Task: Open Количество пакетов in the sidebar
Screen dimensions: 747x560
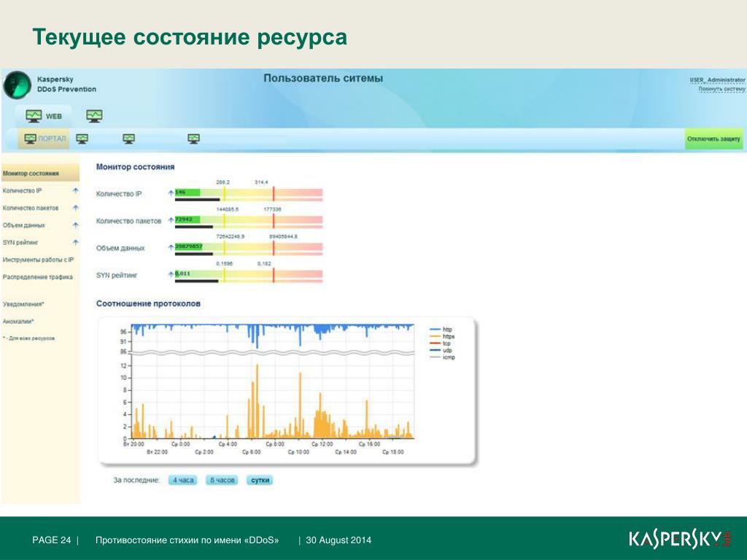Action: coord(31,208)
